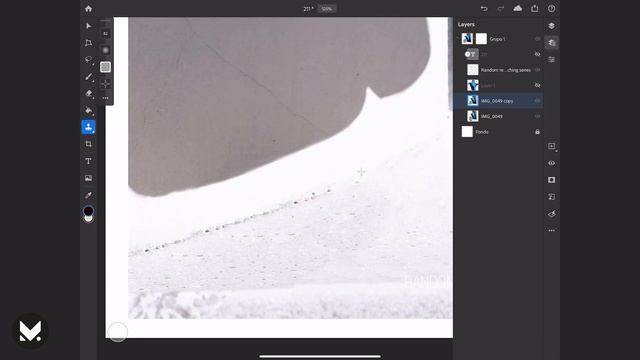
Task: Add a new layer
Action: coord(551,146)
